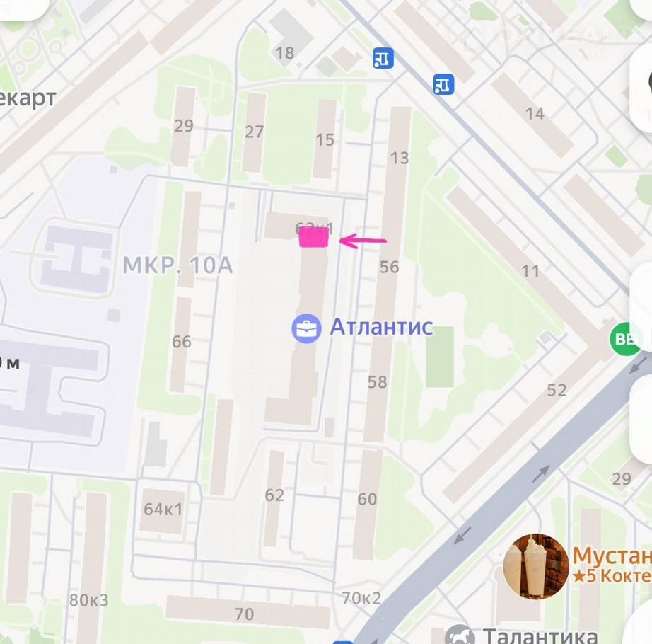
Task: Select building number 66
Action: point(182,342)
